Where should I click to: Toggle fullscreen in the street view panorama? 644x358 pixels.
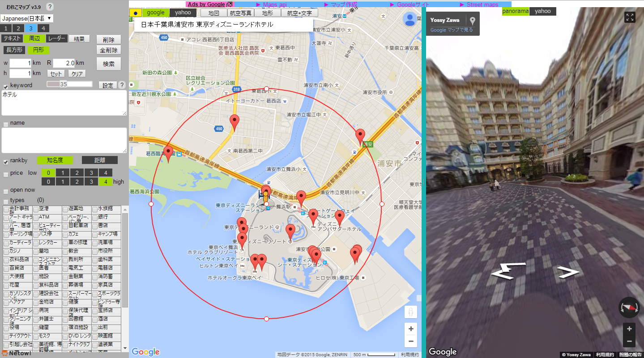(x=630, y=17)
